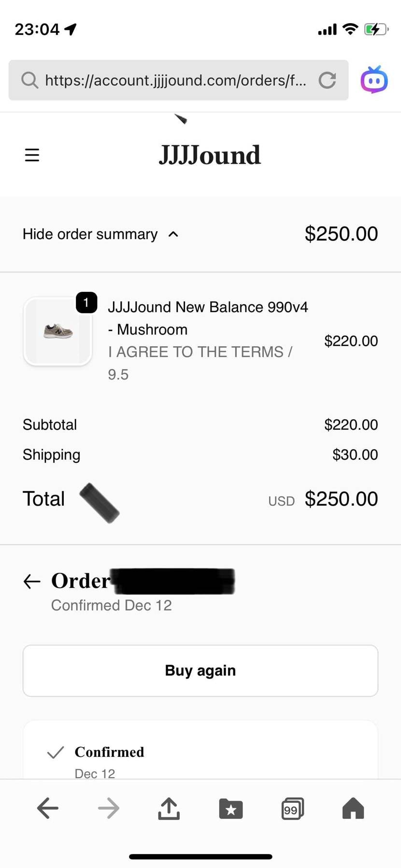Go back with browser back arrow
Screen dimensions: 401x868
pos(48,808)
